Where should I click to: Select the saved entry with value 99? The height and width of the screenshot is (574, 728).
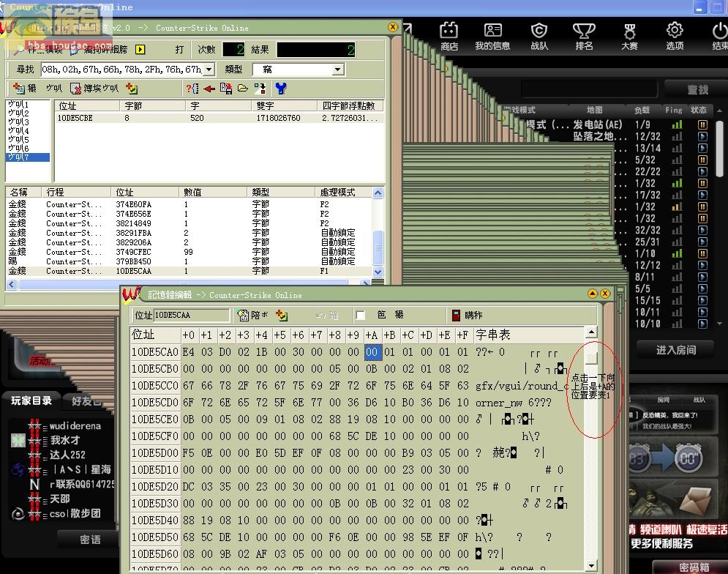189,252
